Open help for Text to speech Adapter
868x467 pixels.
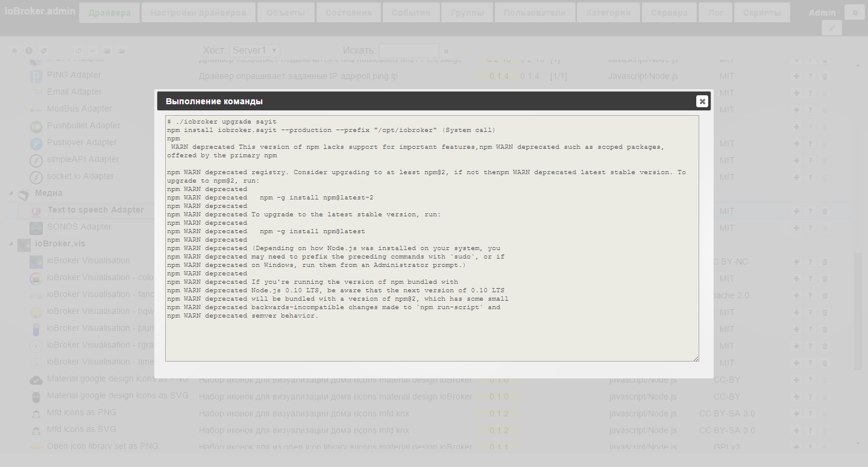click(811, 212)
